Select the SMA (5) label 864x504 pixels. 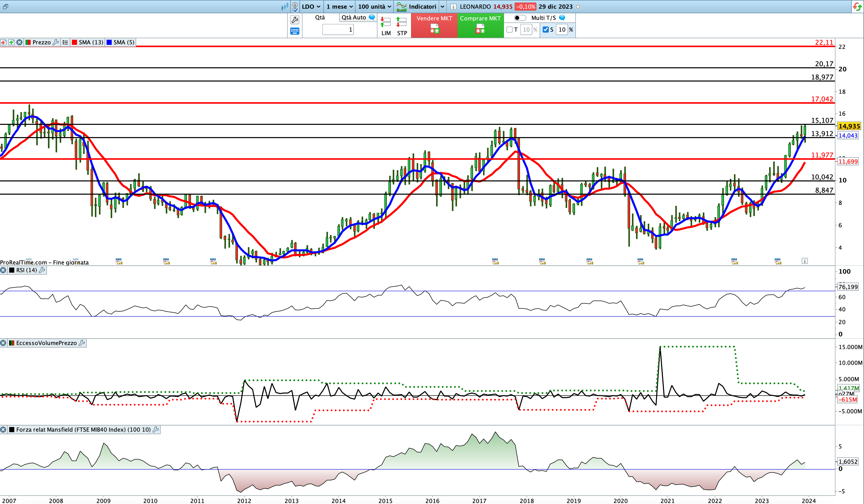click(x=124, y=43)
